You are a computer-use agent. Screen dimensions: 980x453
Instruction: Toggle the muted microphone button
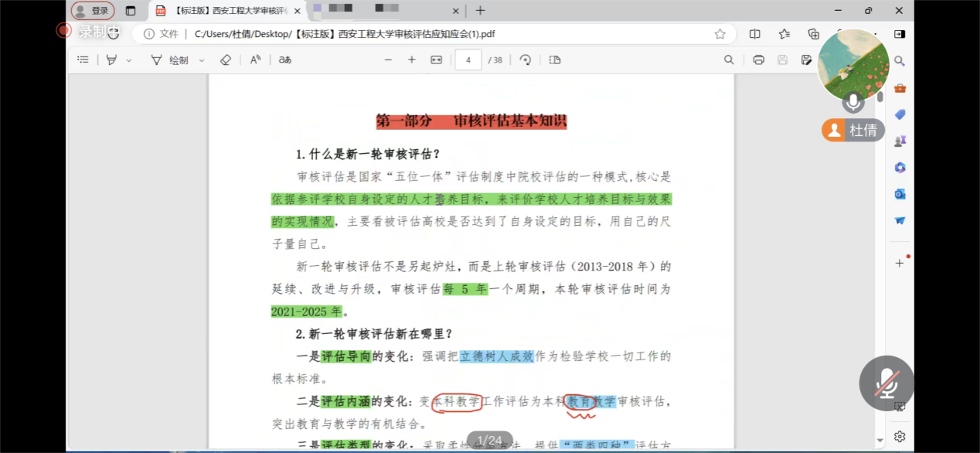886,383
